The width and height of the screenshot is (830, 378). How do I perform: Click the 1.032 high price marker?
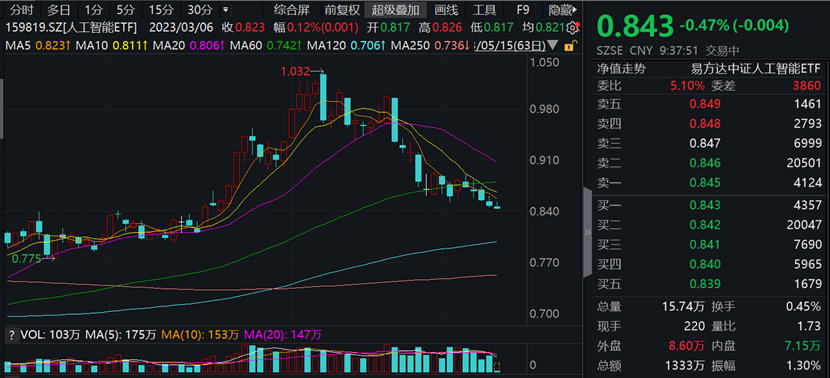point(296,71)
